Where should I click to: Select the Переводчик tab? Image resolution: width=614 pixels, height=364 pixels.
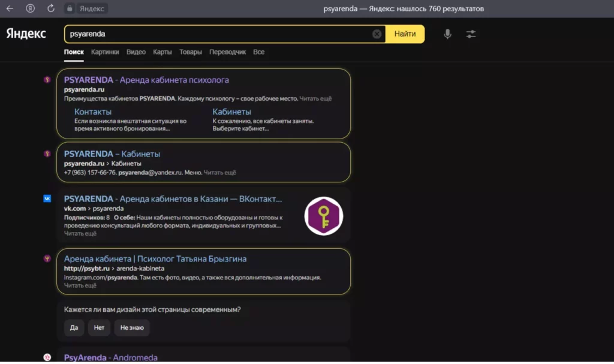coord(227,52)
